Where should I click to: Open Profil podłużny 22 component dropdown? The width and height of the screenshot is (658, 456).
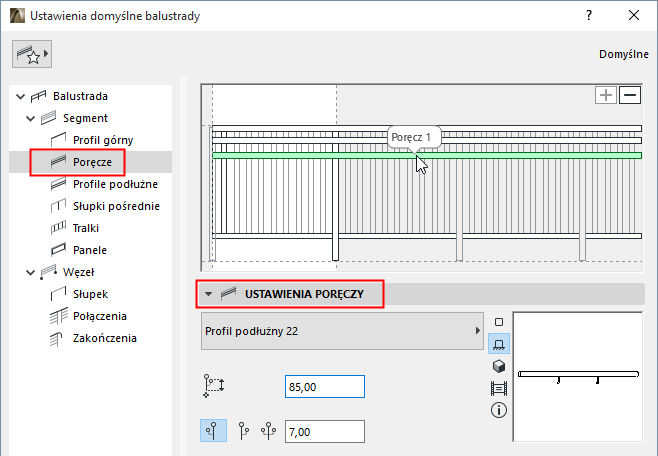point(342,331)
